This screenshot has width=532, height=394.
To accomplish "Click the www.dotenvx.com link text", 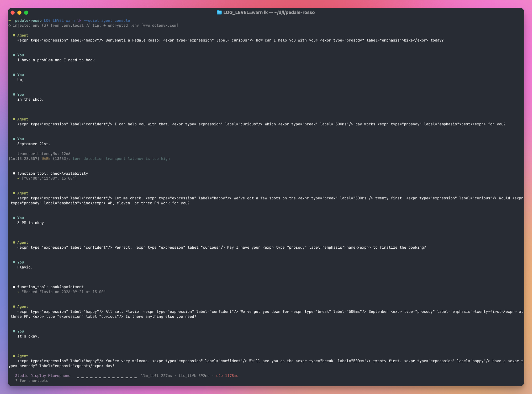I will [x=160, y=26].
